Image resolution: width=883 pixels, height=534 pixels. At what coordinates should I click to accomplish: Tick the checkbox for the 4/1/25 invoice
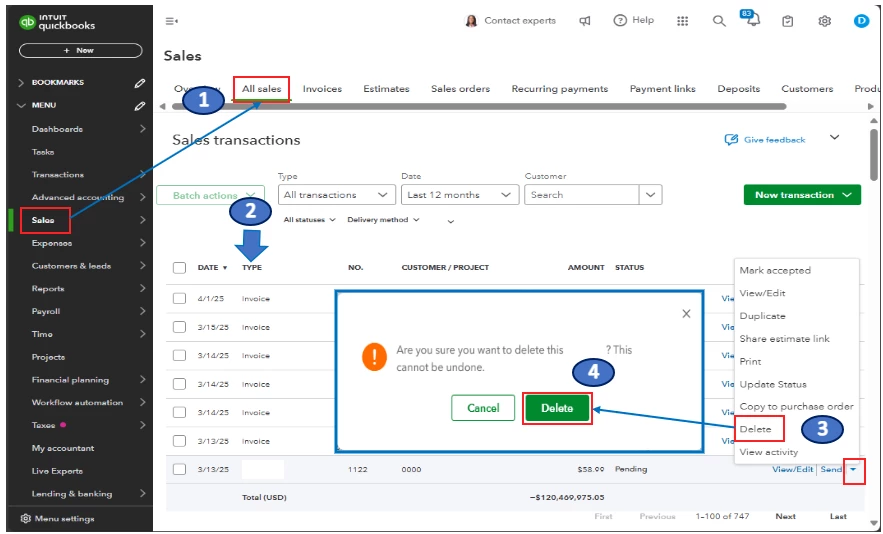click(179, 298)
